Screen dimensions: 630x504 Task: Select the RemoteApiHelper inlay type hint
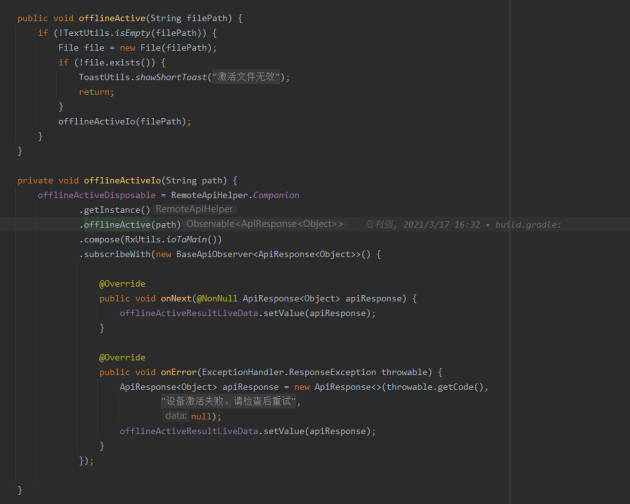pyautogui.click(x=194, y=209)
